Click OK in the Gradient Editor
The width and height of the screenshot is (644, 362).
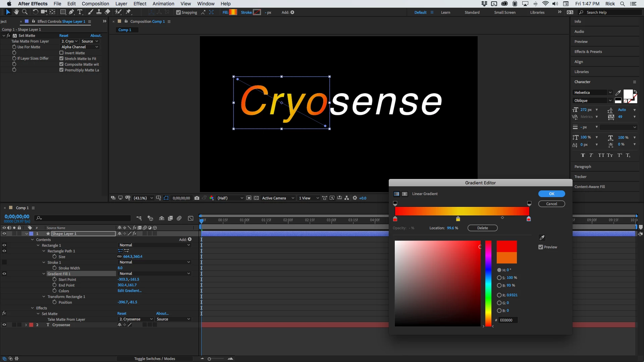(551, 194)
